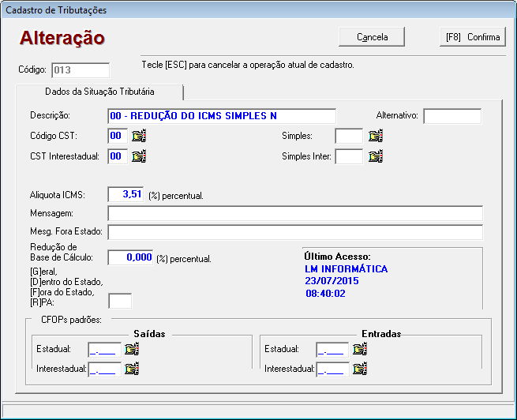This screenshot has height=420, width=517.
Task: Click the search icon next to Simples field
Action: tap(375, 136)
